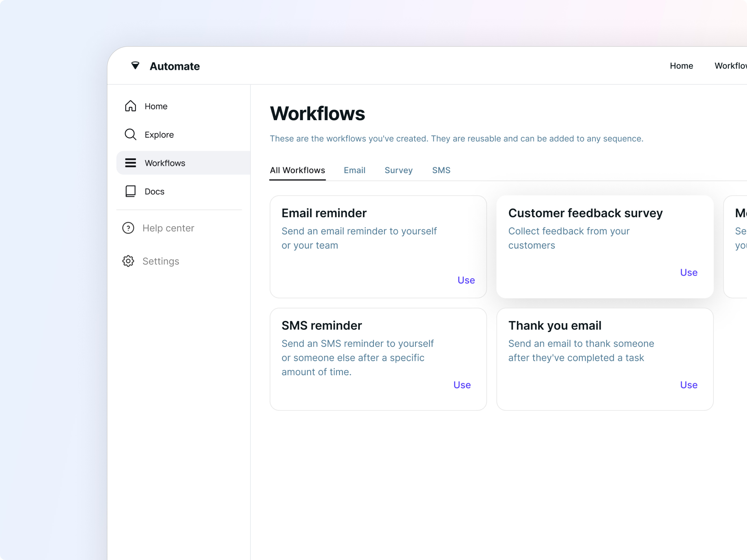Viewport: 747px width, 560px height.
Task: Switch to the Email tab
Action: point(354,170)
